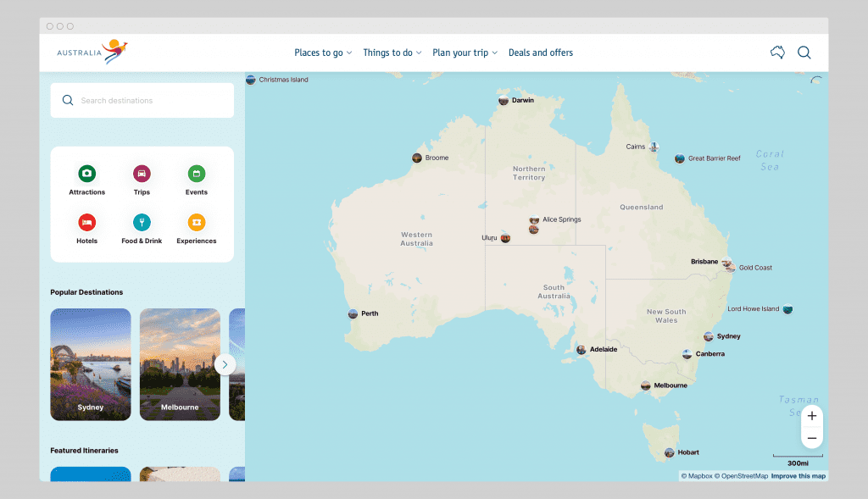Click the Improve this map link
Viewport: 868px width, 499px height.
(x=797, y=475)
